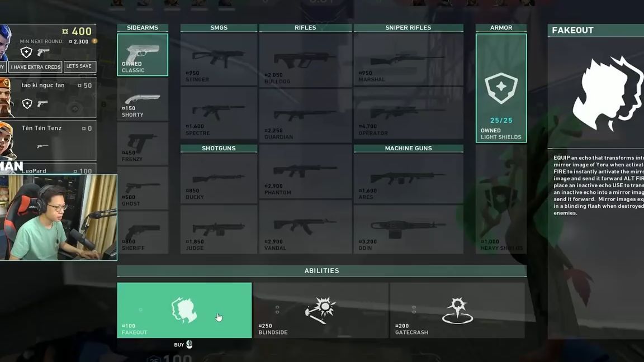Click the Let's Save button
The height and width of the screenshot is (362, 644).
79,66
